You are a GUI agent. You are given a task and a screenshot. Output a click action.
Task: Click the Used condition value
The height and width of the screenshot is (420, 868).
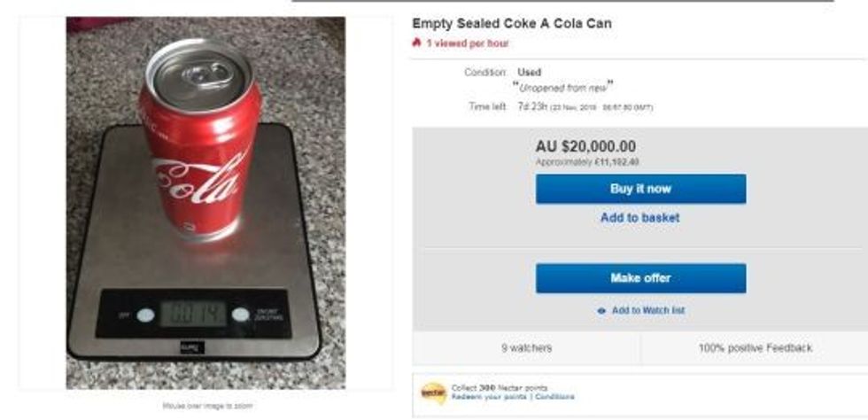click(529, 72)
